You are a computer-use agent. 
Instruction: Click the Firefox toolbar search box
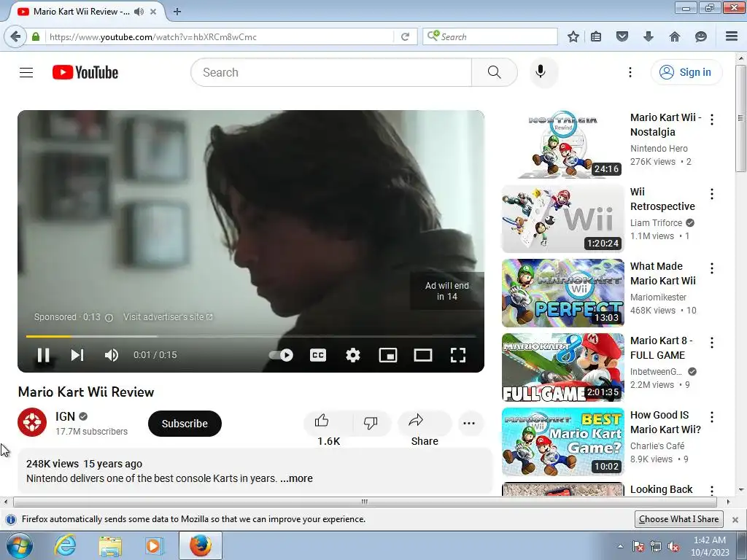click(489, 36)
